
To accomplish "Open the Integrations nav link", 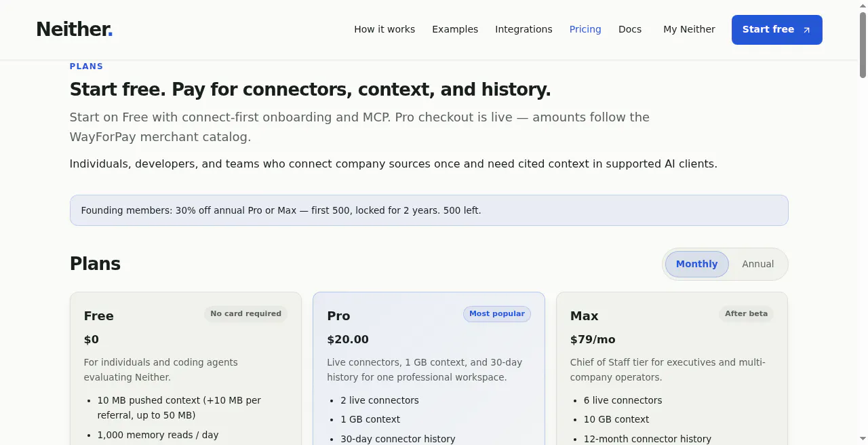I will [x=524, y=29].
